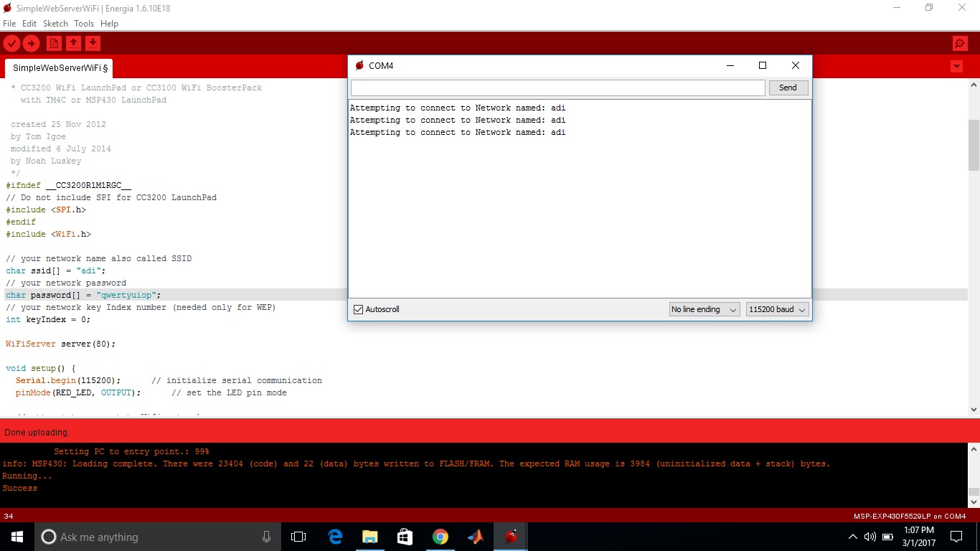Click the console scrollbar up arrow
Image resolution: width=980 pixels, height=551 pixels.
coord(974,449)
